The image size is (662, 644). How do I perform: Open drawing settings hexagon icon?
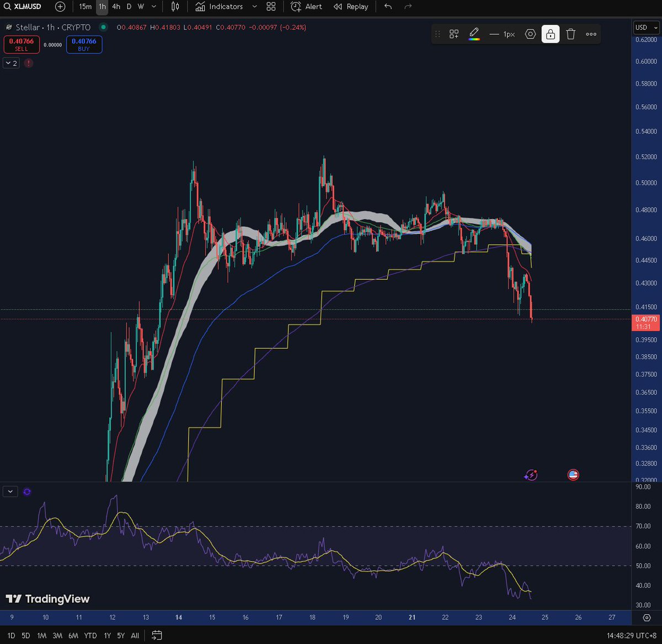coord(530,34)
